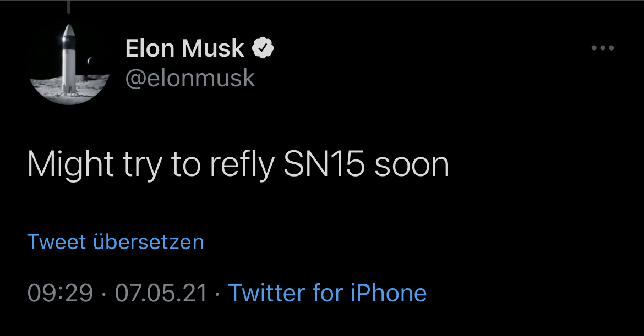The image size is (644, 336).
Task: Click the Starship rocket in the avatar
Action: pyautogui.click(x=68, y=59)
